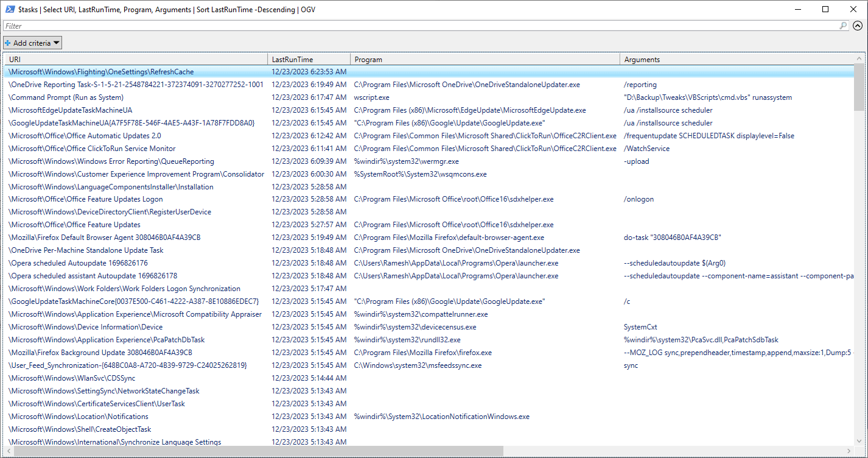Screen dimensions: 868x458
Task: Select the Firefox Default Browser Agent row
Action: tap(429, 238)
